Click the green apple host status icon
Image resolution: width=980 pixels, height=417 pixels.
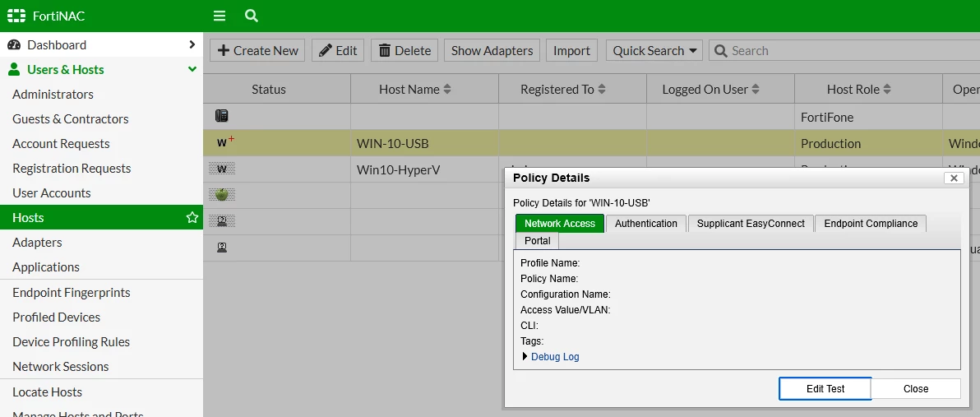click(222, 194)
